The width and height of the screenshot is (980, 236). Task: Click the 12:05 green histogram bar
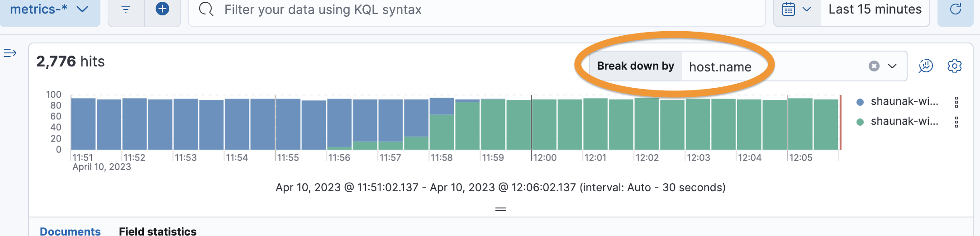click(800, 124)
